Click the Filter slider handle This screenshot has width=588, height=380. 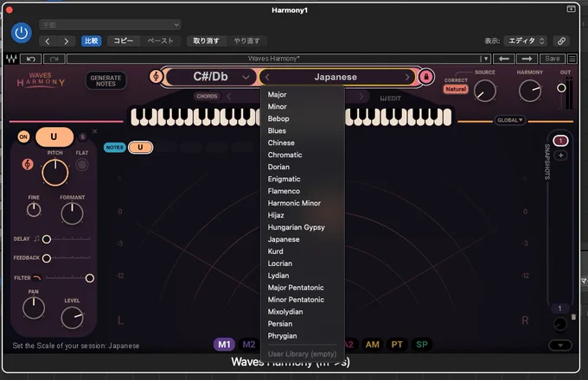[90, 278]
